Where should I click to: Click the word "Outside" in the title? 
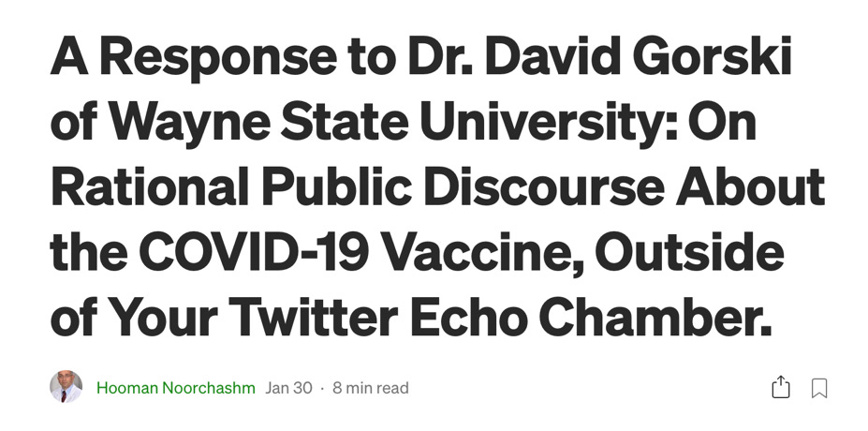(689, 252)
